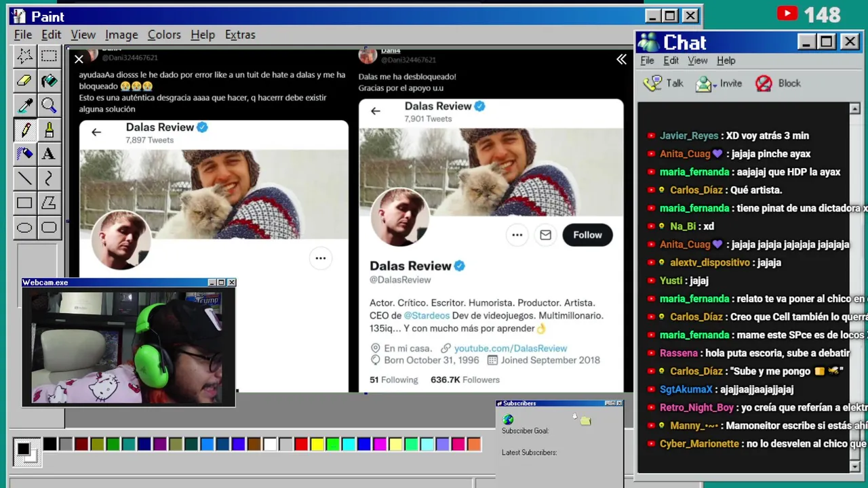Pick the white color swatch in palette
The width and height of the screenshot is (868, 488).
(270, 445)
